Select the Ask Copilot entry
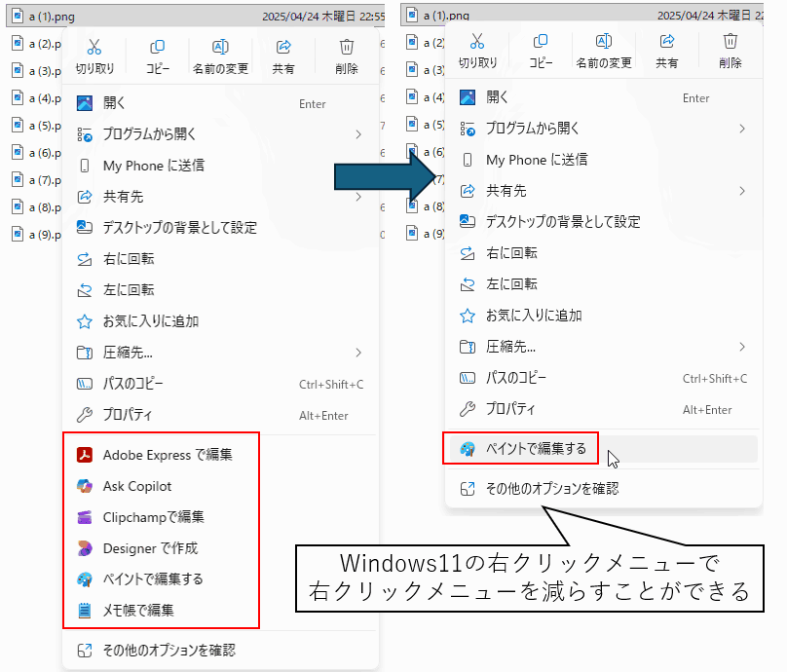 click(x=221, y=486)
